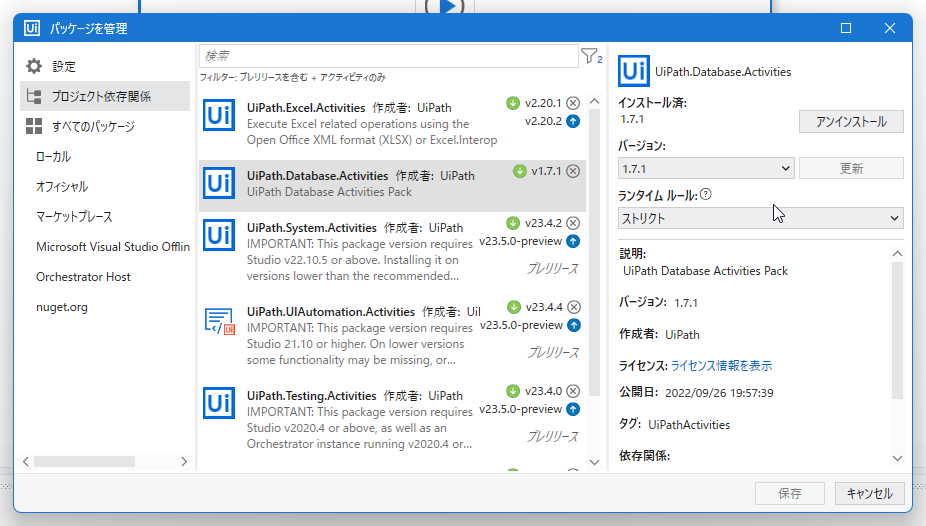Remove UiPath.Testing.Activities with its X icon
The image size is (926, 526).
pyautogui.click(x=573, y=391)
